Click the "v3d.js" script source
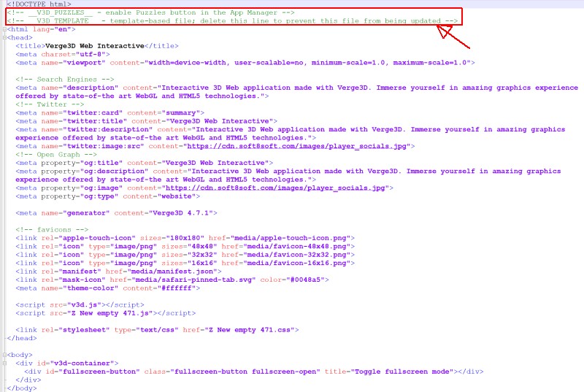This screenshot has height=392, width=584. pos(84,305)
